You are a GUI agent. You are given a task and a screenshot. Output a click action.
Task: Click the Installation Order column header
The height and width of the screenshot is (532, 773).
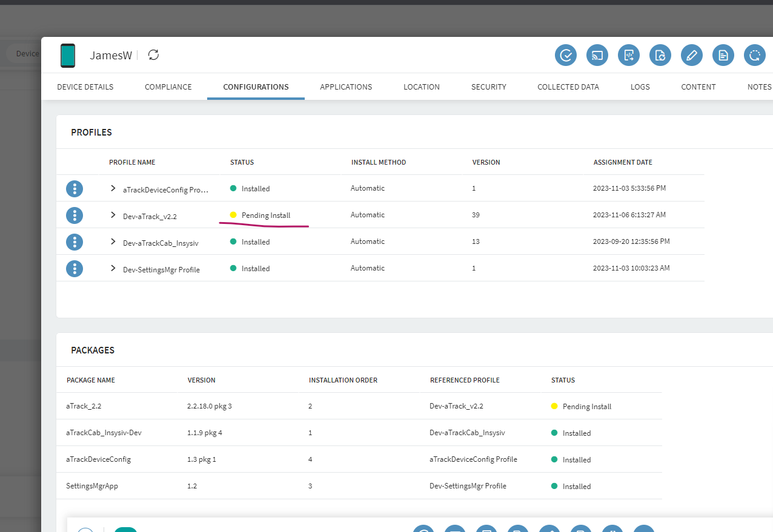343,380
